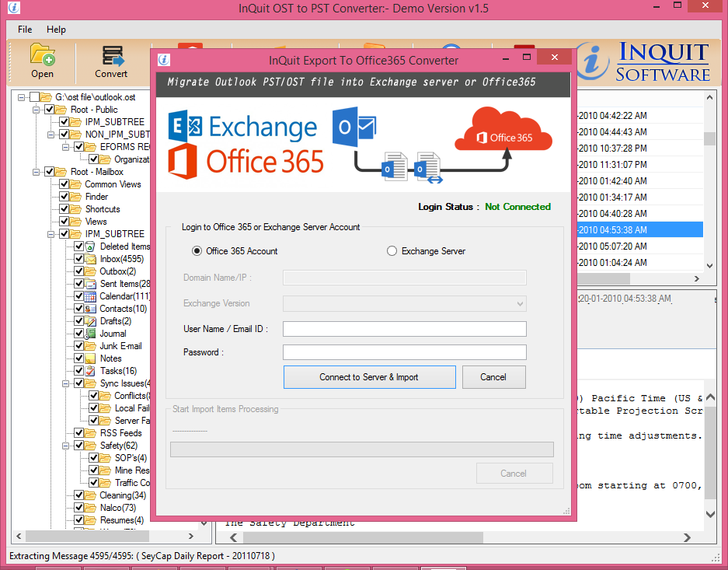Click the Deleted Items recycle bin icon
This screenshot has height=570, width=728.
click(91, 247)
